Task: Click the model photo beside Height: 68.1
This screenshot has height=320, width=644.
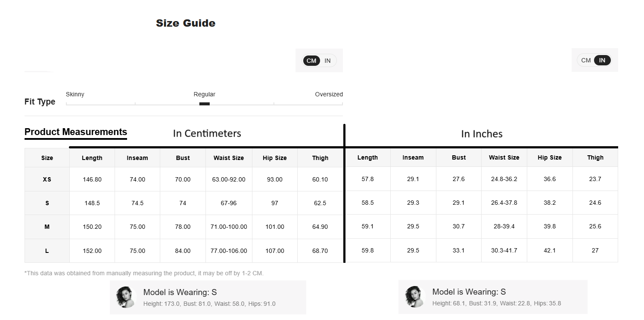Action: click(415, 297)
